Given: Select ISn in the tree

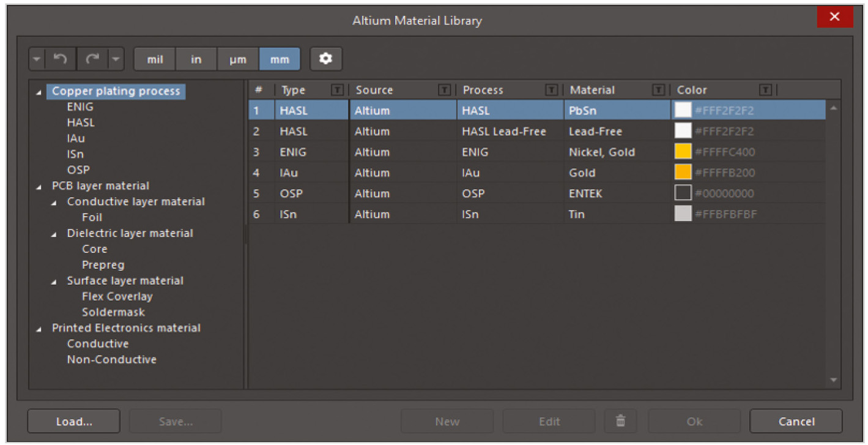Looking at the screenshot, I should tap(75, 154).
